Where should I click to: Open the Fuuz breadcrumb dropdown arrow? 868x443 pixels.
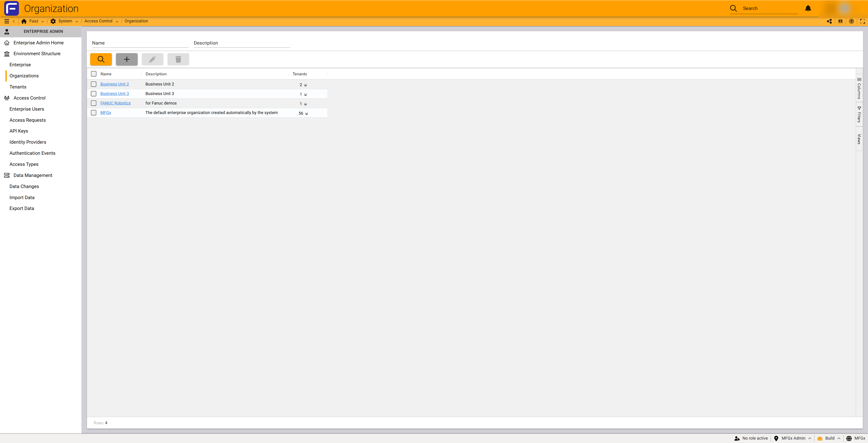coord(42,21)
